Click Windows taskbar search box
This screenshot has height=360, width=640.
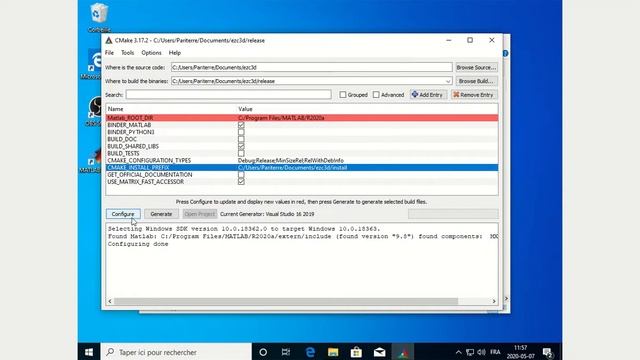click(x=176, y=352)
